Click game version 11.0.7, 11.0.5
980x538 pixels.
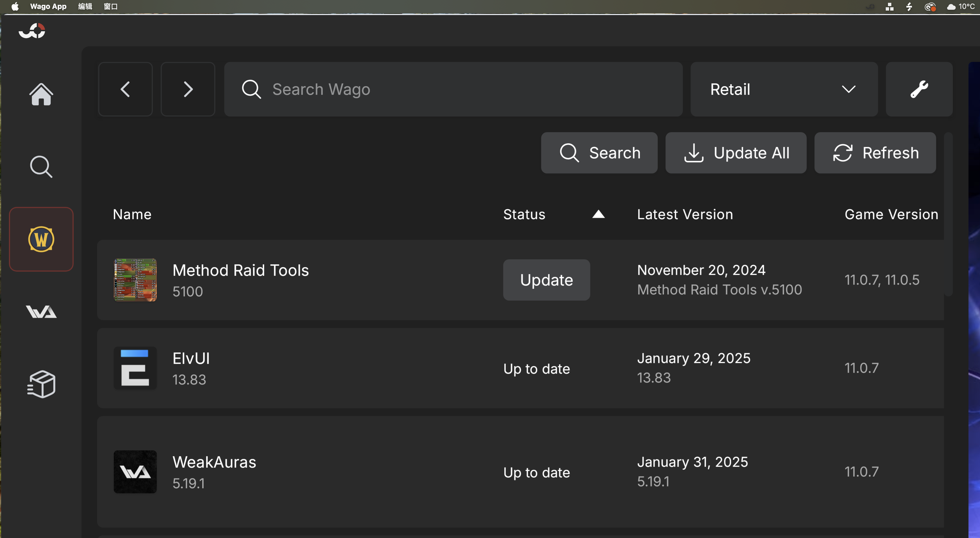pos(882,280)
